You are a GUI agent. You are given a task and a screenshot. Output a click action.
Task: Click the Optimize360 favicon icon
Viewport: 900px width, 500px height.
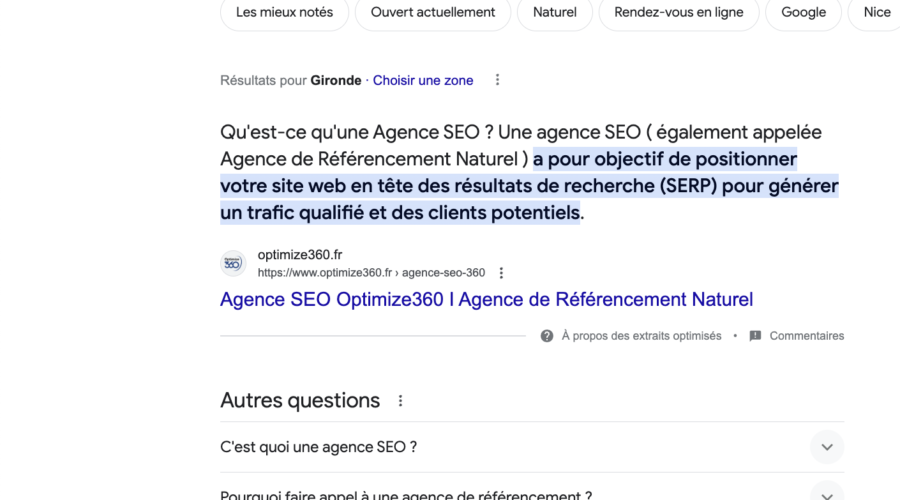[x=233, y=263]
